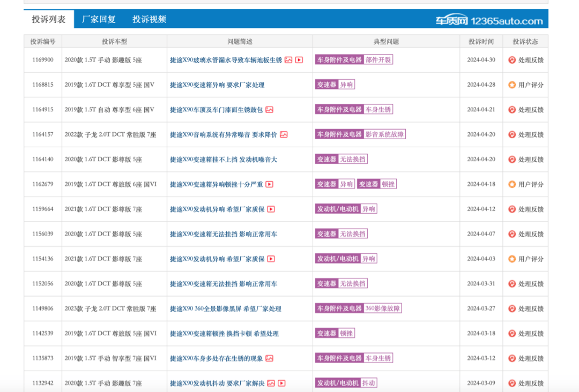
Task: Click 用户评分 status icon for complaint 1168815
Action: [x=512, y=85]
